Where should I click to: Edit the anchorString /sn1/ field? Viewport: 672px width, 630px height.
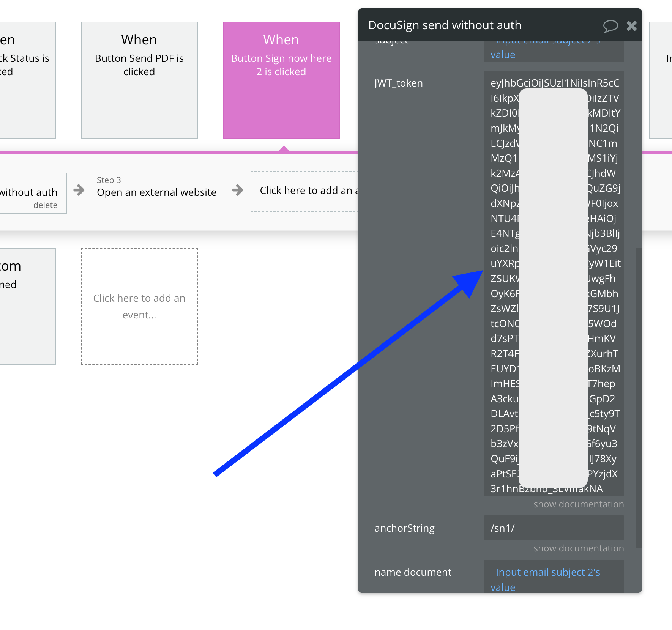tap(554, 528)
